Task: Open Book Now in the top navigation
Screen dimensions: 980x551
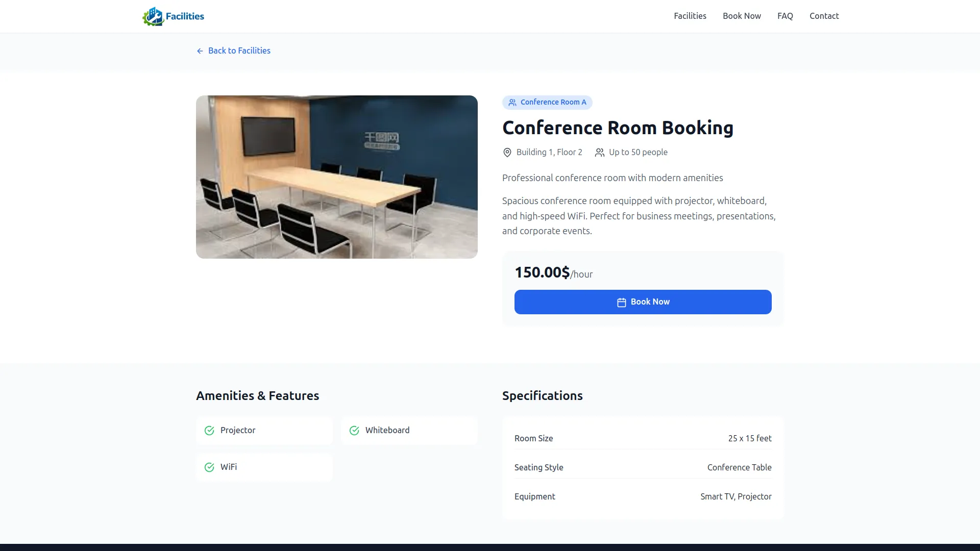Action: click(742, 16)
